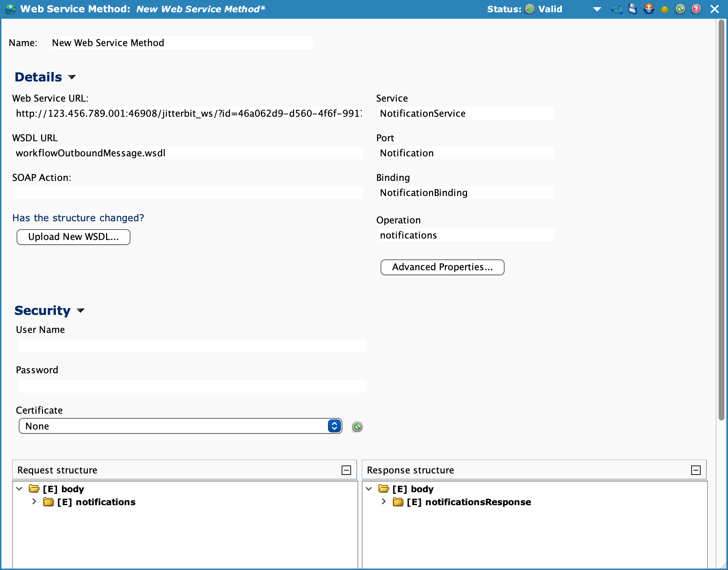
Task: Collapse the Details section
Action: [x=72, y=77]
